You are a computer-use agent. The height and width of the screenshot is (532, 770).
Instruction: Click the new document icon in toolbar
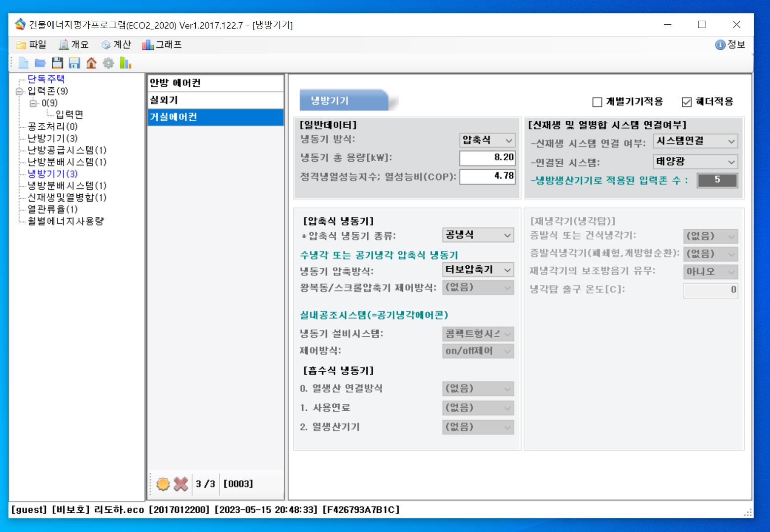tap(23, 63)
